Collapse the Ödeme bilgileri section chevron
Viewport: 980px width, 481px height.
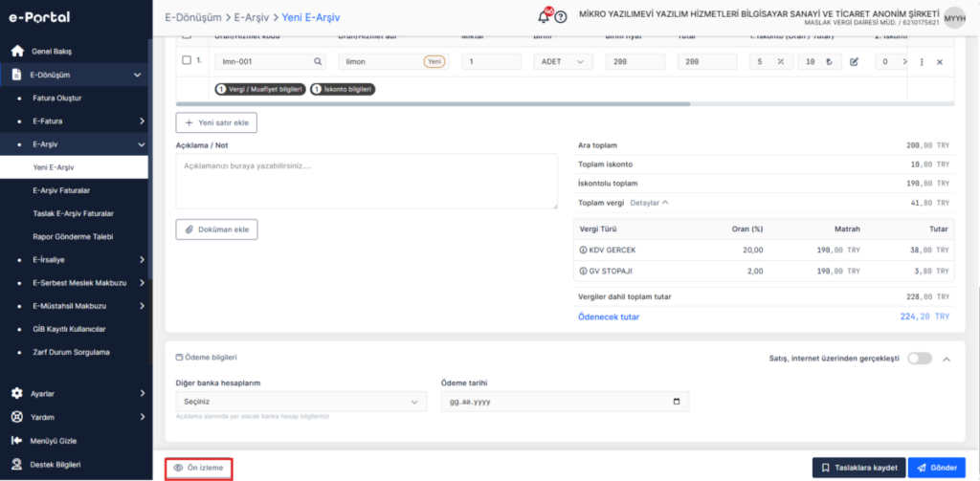947,360
